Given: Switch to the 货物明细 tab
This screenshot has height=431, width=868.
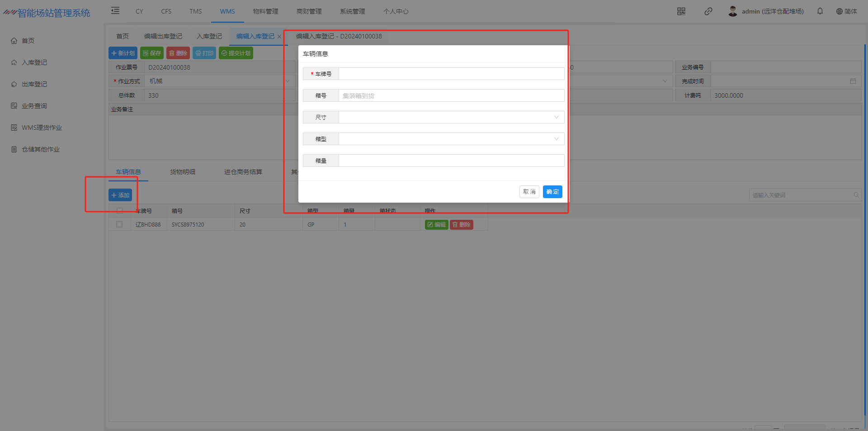Looking at the screenshot, I should (183, 172).
